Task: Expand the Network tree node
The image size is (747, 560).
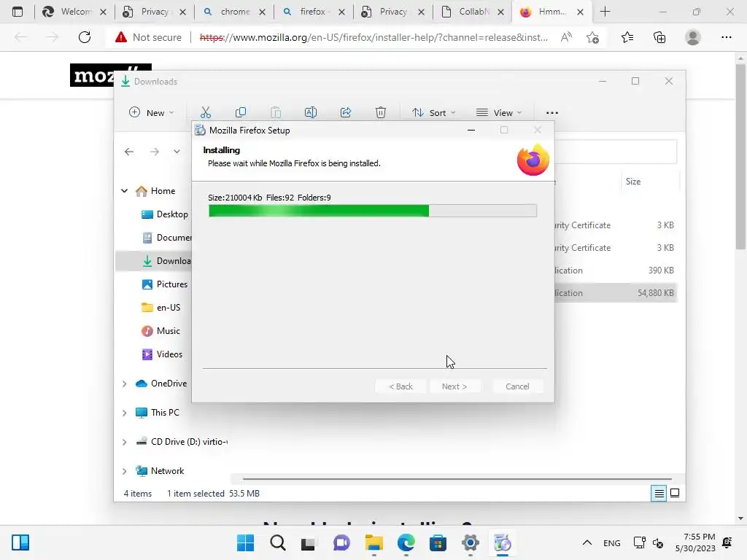Action: point(124,471)
